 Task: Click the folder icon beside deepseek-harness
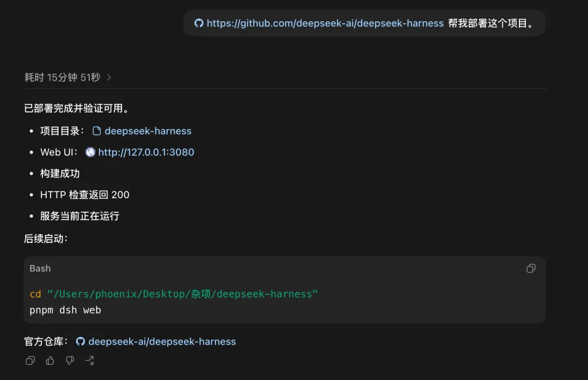click(97, 131)
